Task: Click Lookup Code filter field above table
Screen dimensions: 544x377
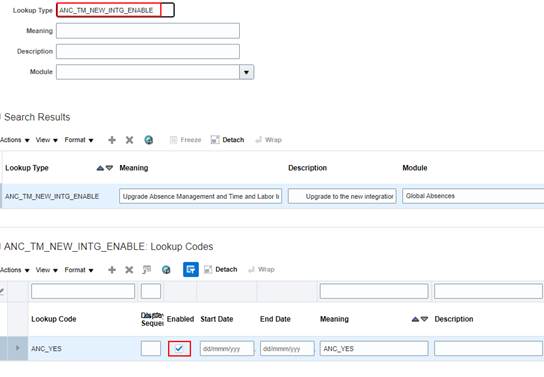Action: point(83,291)
